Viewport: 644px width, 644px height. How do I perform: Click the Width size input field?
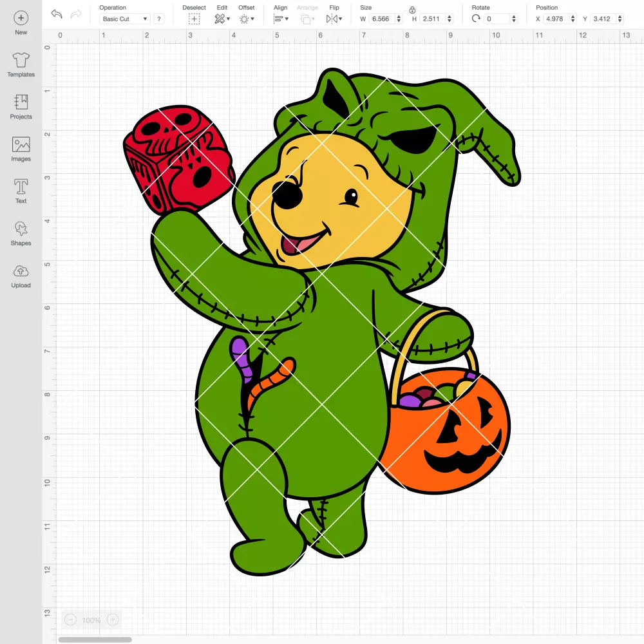[x=382, y=19]
